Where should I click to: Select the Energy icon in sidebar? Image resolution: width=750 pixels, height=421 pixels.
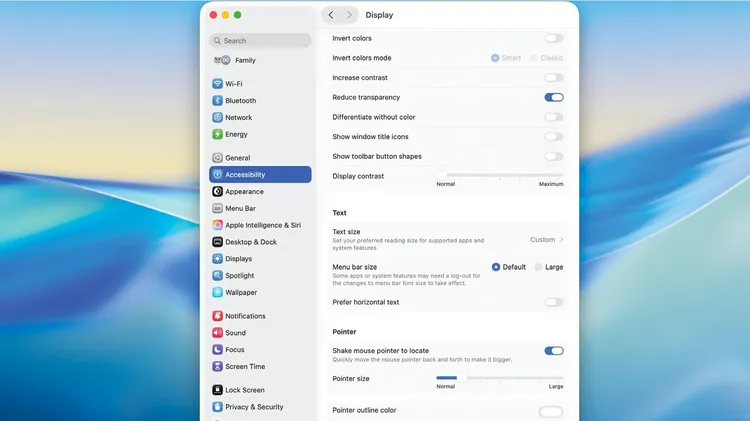tap(217, 134)
